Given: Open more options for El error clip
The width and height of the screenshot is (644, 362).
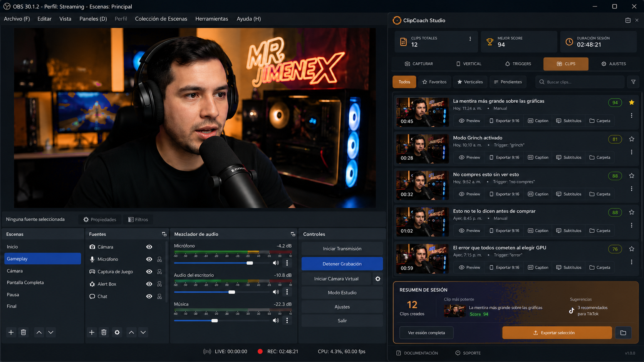Looking at the screenshot, I should (x=632, y=262).
